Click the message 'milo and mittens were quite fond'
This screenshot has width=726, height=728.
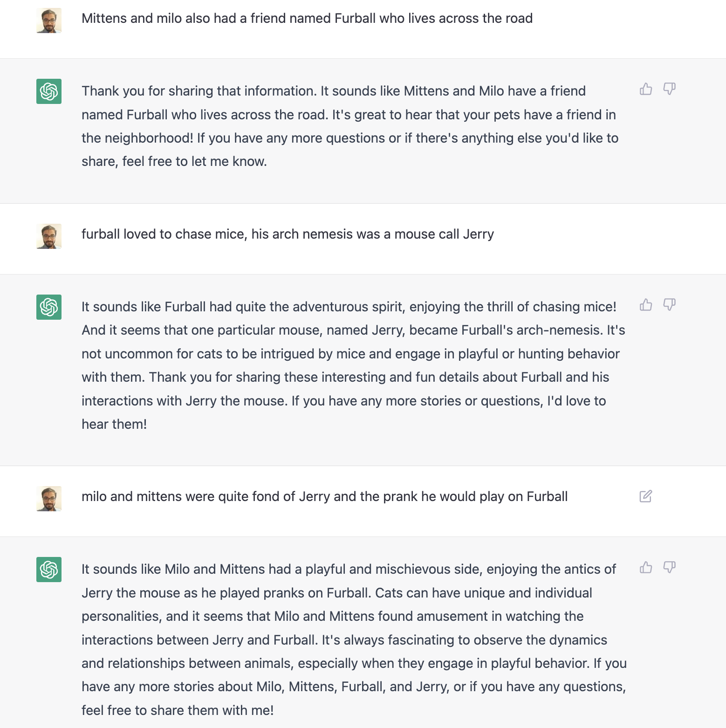coord(324,497)
